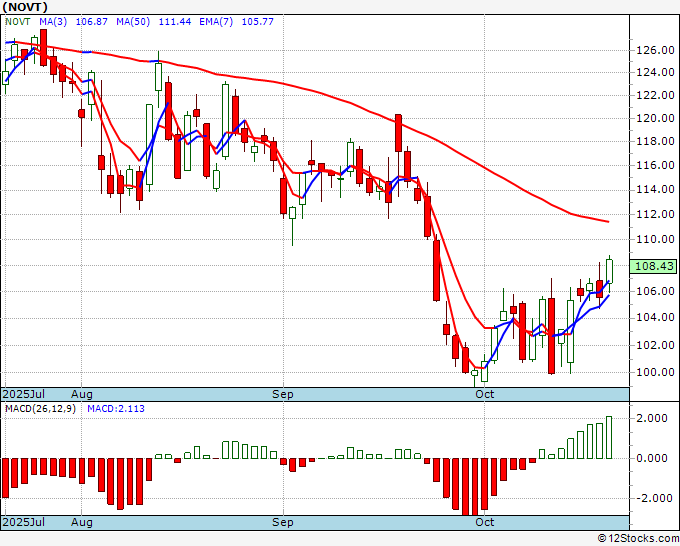Click the 116.00 price axis label
The height and width of the screenshot is (546, 680).
(655, 165)
